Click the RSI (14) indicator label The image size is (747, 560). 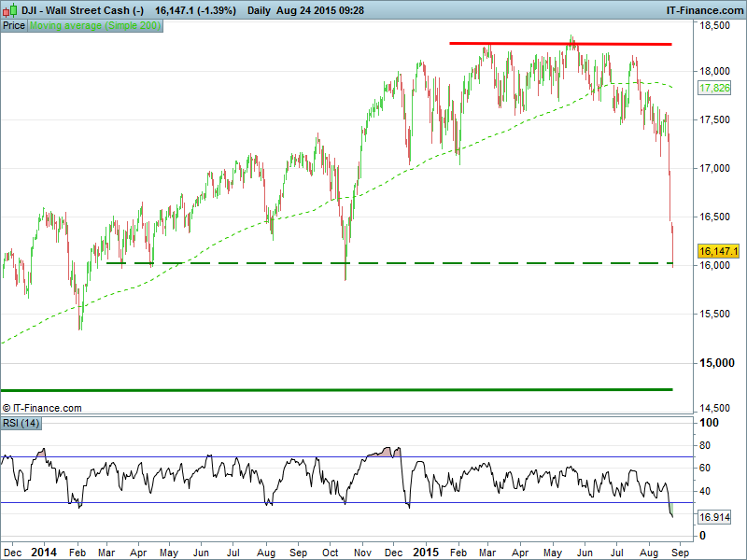pyautogui.click(x=21, y=424)
